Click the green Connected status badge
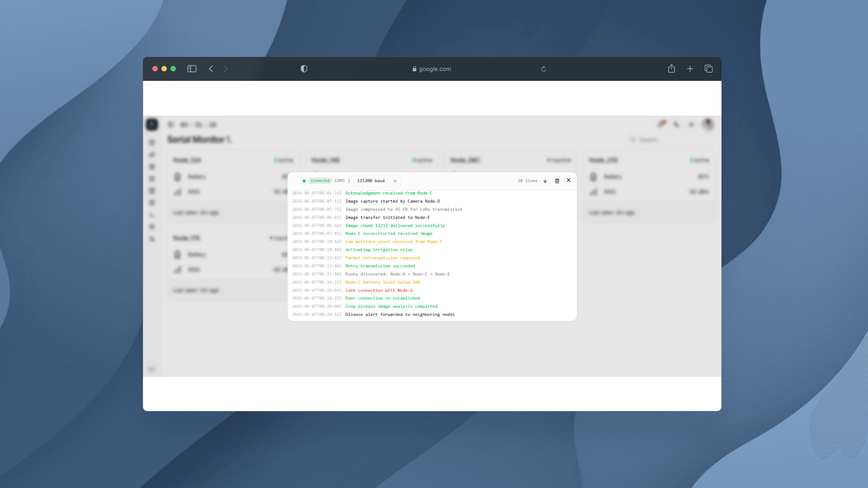The width and height of the screenshot is (868, 488). (x=320, y=181)
